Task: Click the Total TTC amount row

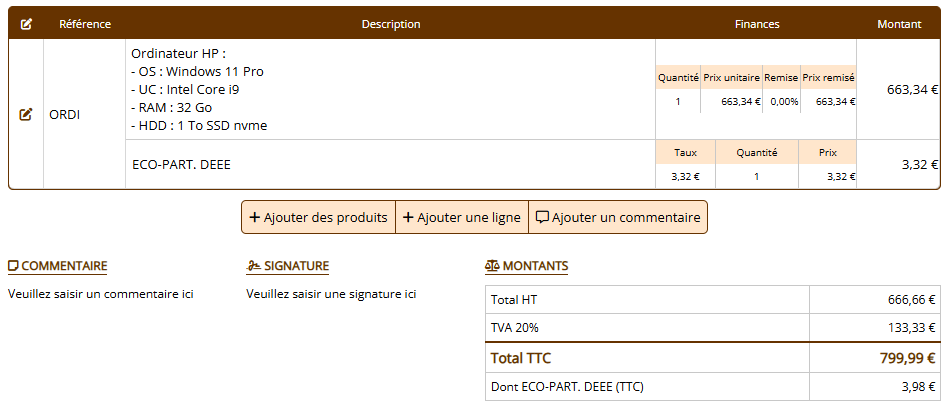Action: [x=712, y=358]
